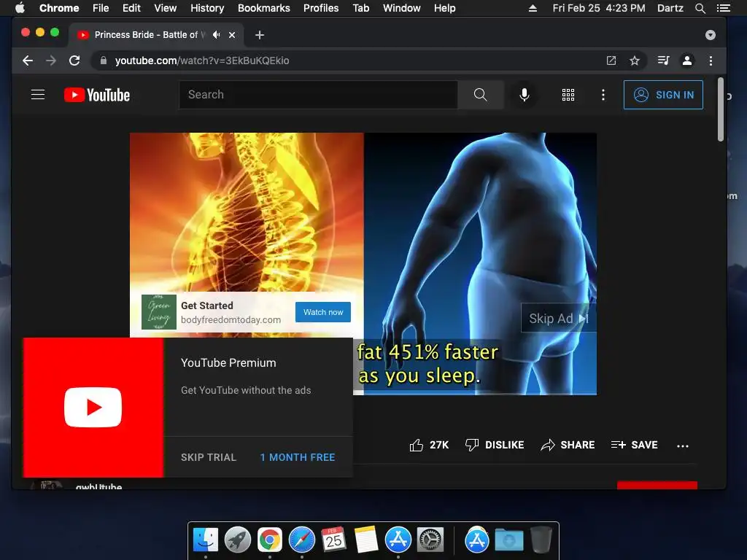Open Chrome three-dot menu
Image resolution: width=747 pixels, height=560 pixels.
tap(711, 61)
